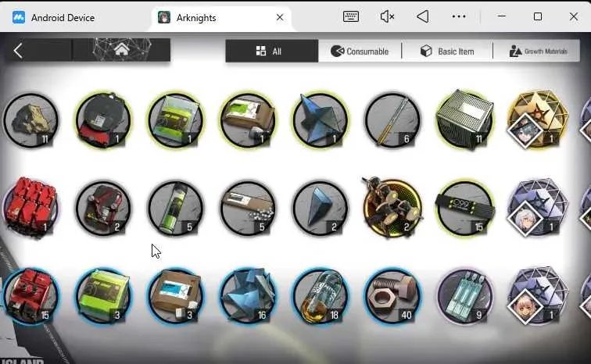Switch to the Consumable tab
Image resolution: width=591 pixels, height=364 pixels.
(360, 52)
